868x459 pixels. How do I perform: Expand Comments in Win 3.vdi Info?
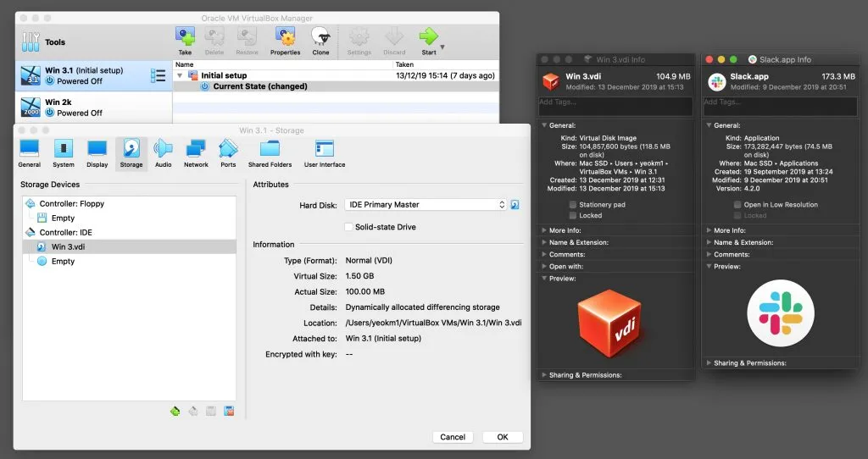(x=544, y=254)
